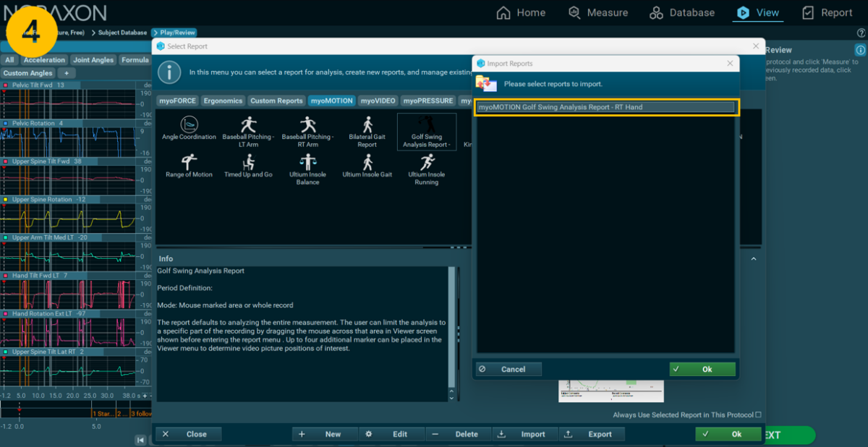Filter signals by Formula
Screen dimensions: 868x447
[135, 60]
